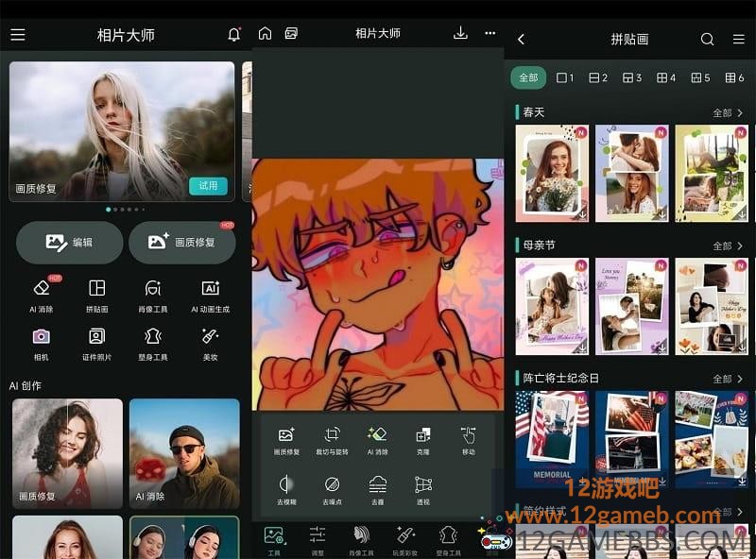
Task: Open the AI 消除 AI 创作 card
Action: 184,453
